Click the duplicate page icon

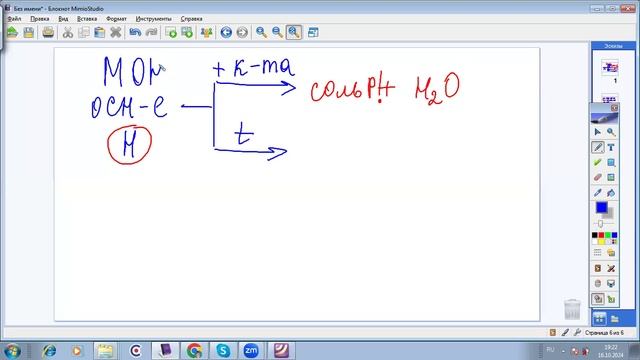pyautogui.click(x=187, y=32)
